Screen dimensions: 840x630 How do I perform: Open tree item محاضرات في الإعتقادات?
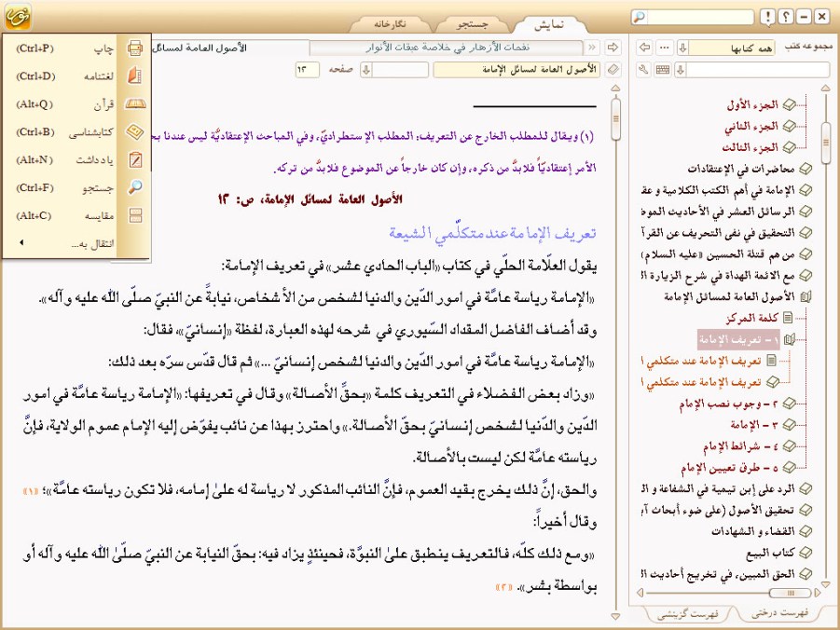[x=741, y=169]
